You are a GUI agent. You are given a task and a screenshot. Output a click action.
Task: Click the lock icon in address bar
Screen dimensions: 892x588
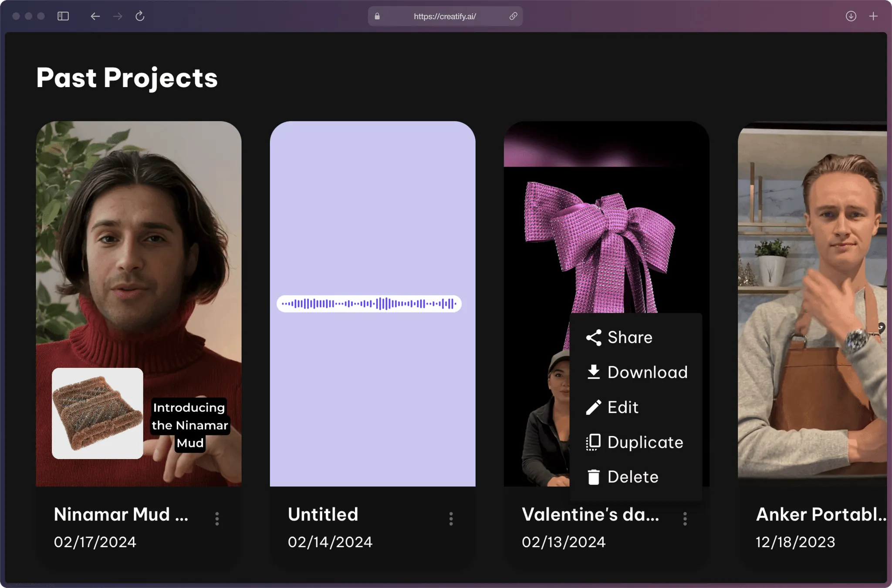[377, 16]
